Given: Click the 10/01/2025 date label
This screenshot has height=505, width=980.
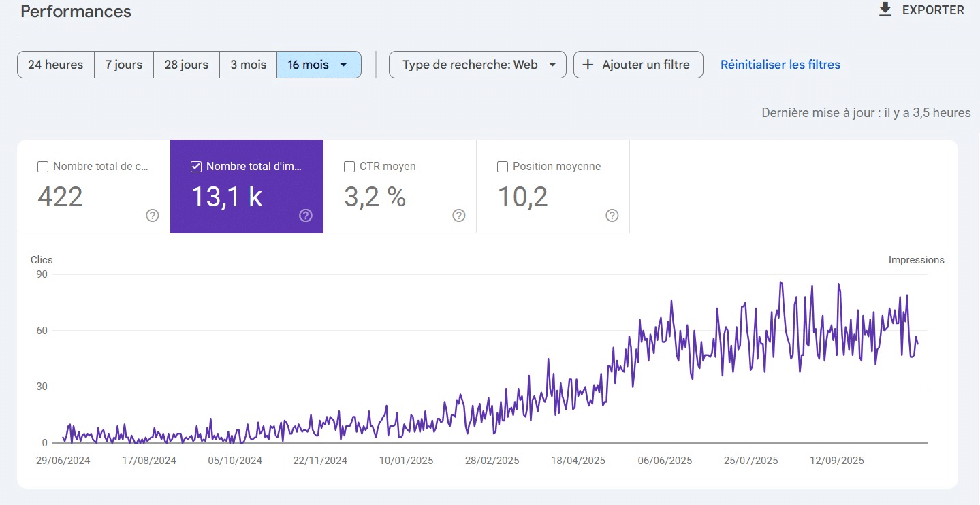Looking at the screenshot, I should coord(407,461).
